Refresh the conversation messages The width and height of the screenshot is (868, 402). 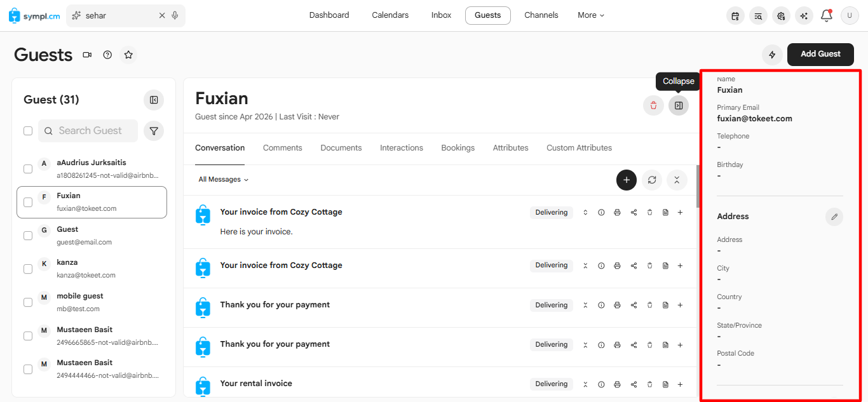651,180
